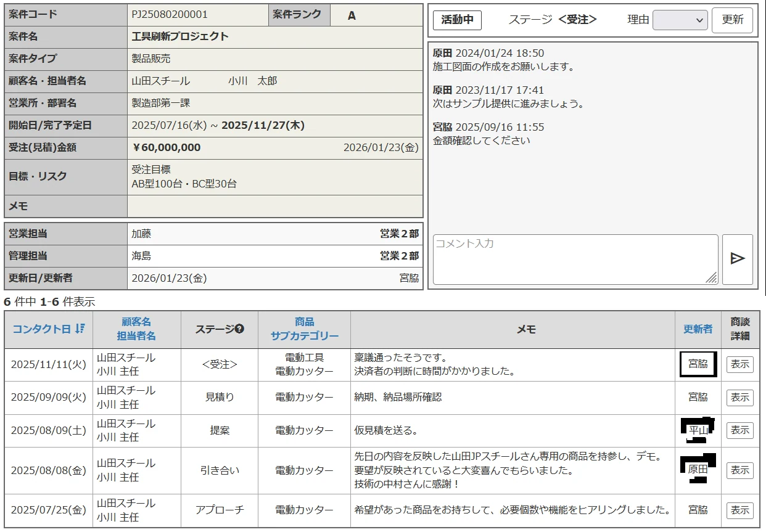The height and width of the screenshot is (532, 766).
Task: Click the <受注> stage cell in table
Action: [x=220, y=364]
